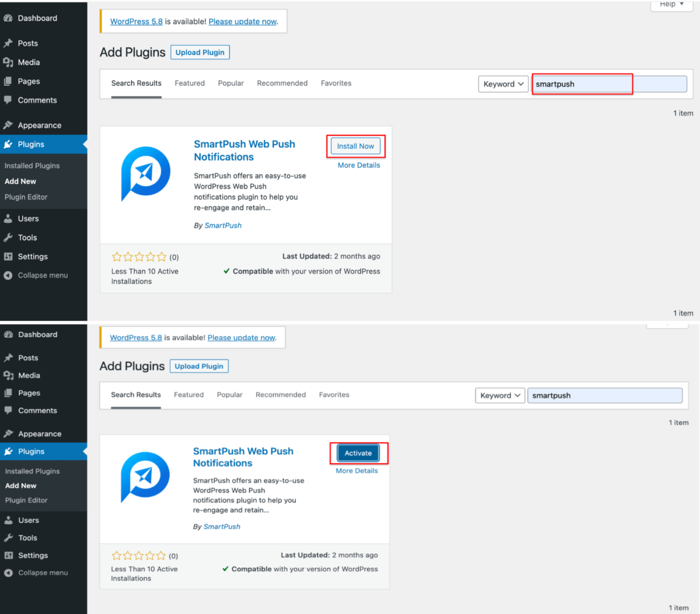
Task: Click the Tools wrench icon
Action: pos(9,237)
